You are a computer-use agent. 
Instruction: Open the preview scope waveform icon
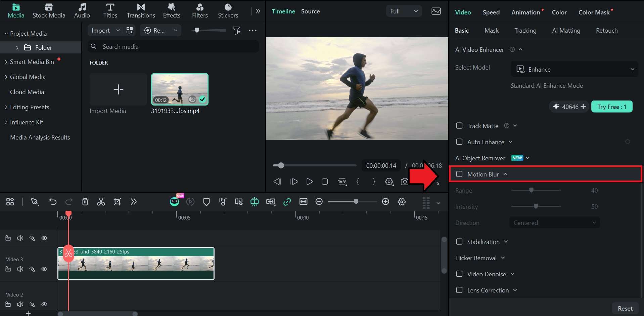click(436, 11)
